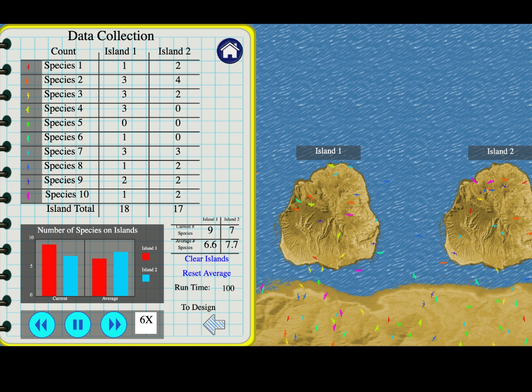
Task: Click the To Design arrow icon
Action: coord(213,323)
